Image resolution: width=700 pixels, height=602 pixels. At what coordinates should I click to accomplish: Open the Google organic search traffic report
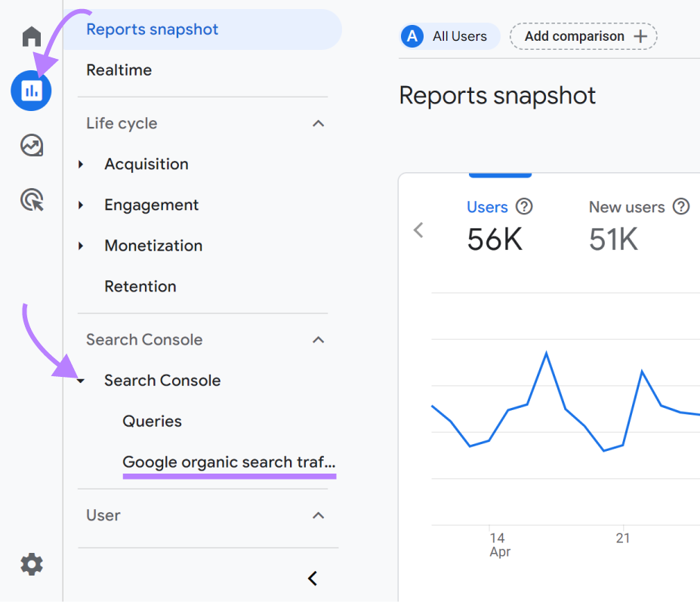229,462
